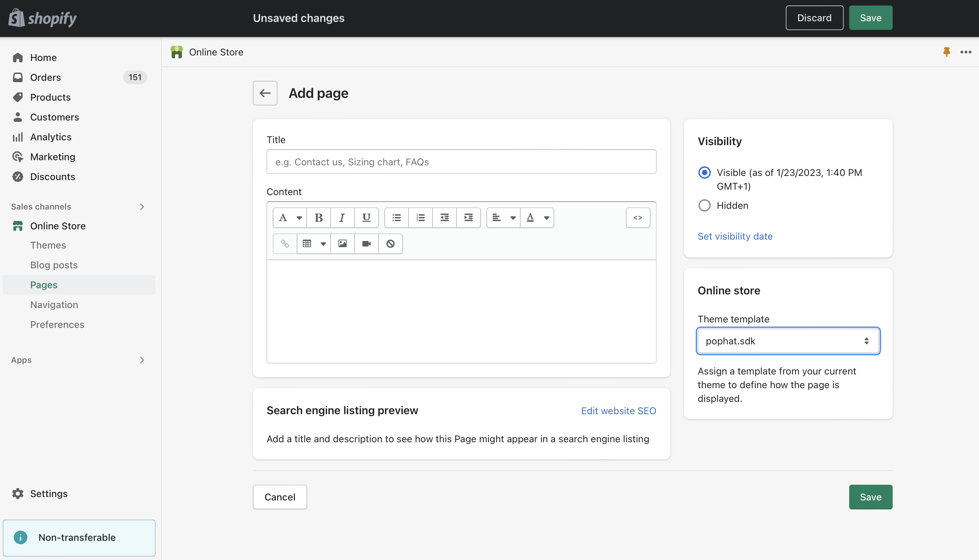Click the Analytics bars icon
979x560 pixels.
coord(18,137)
